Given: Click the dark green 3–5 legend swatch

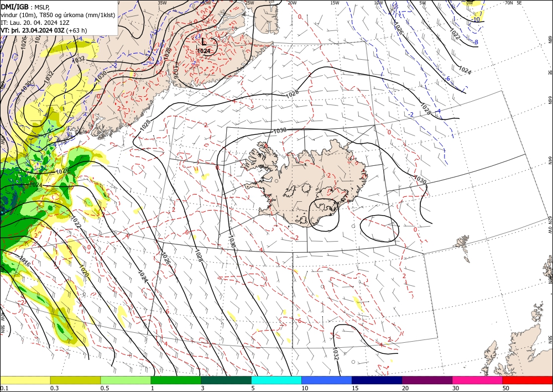Looking at the screenshot, I should [x=226, y=380].
